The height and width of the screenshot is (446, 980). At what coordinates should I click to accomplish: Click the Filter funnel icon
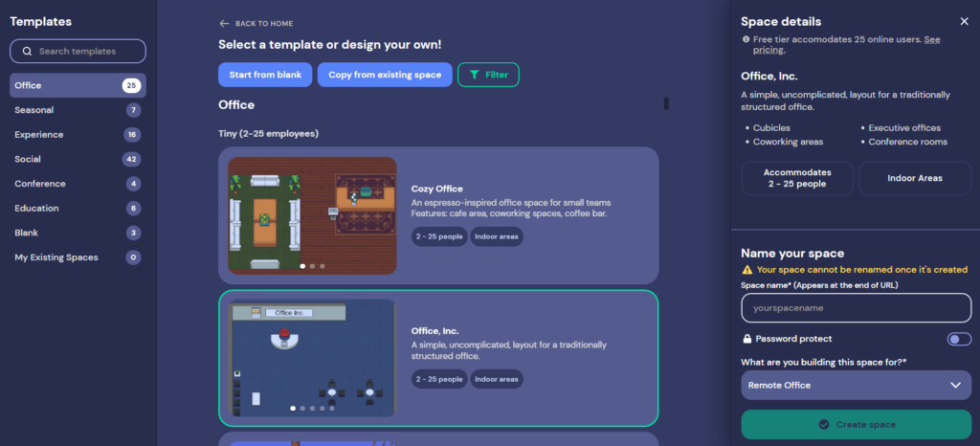point(475,75)
